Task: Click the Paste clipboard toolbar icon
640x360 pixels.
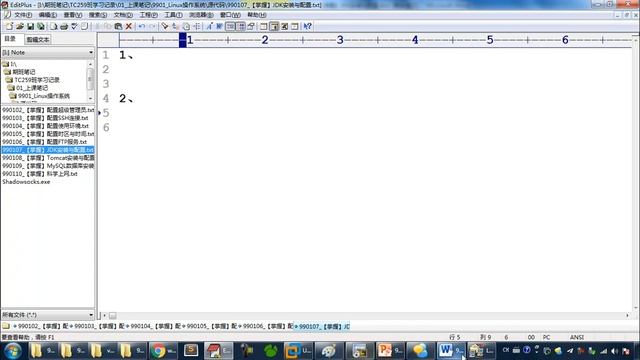Action: click(x=118, y=26)
